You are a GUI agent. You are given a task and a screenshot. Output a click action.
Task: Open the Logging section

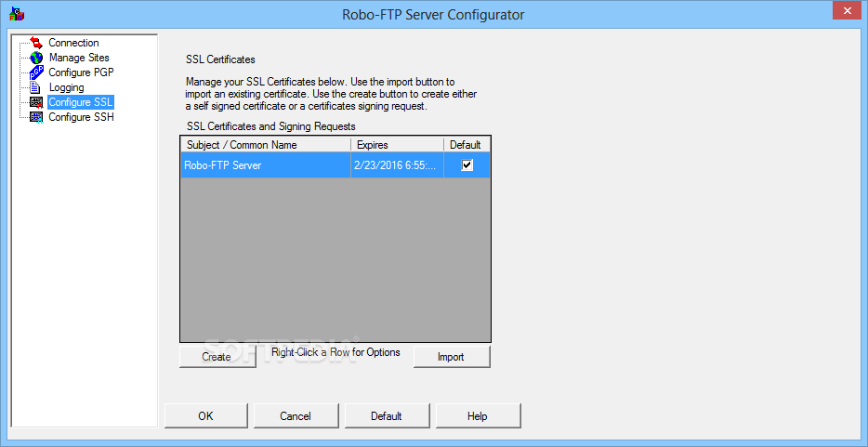click(x=66, y=87)
